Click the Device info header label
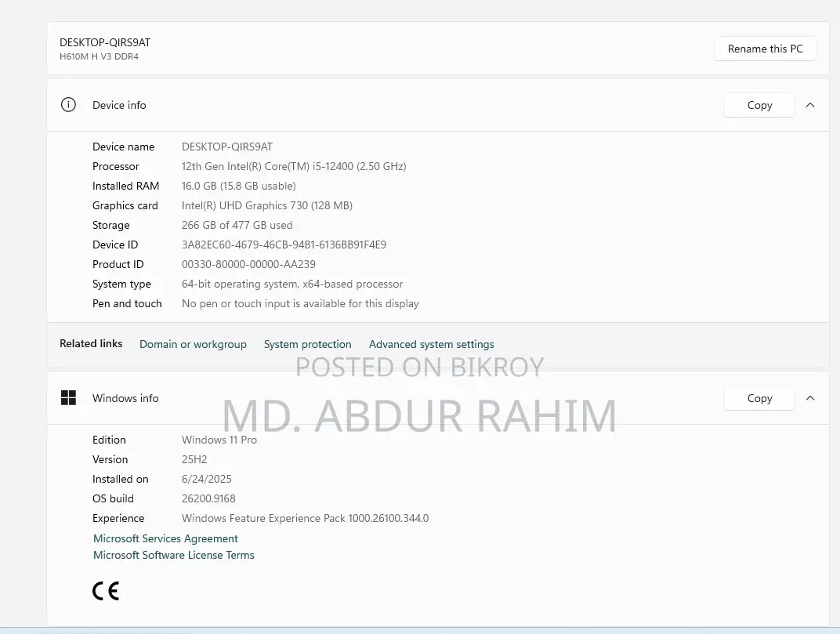840x634 pixels. [x=119, y=106]
